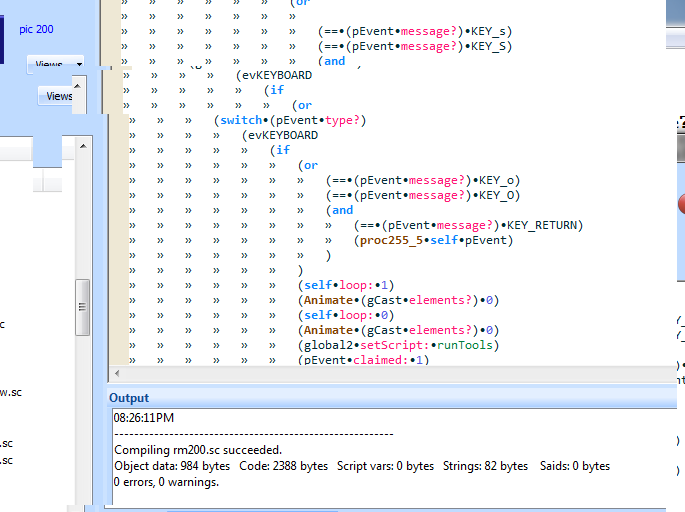The height and width of the screenshot is (512, 685).
Task: Click the 08:26:11PM timestamp in Output
Action: (x=144, y=416)
